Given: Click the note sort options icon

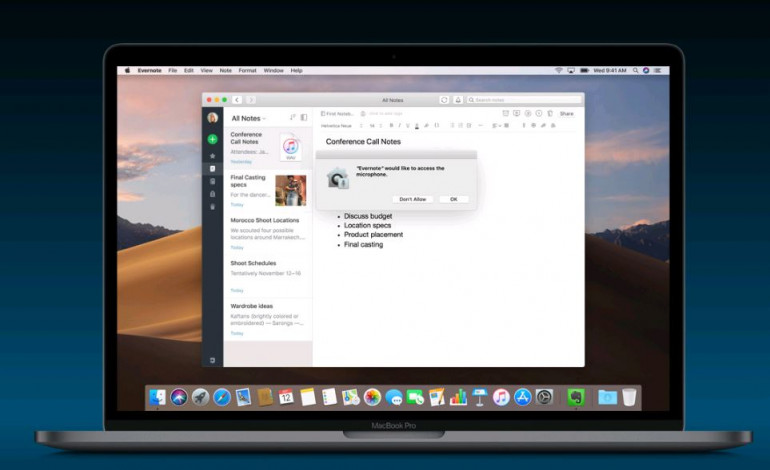Looking at the screenshot, I should click(x=292, y=118).
